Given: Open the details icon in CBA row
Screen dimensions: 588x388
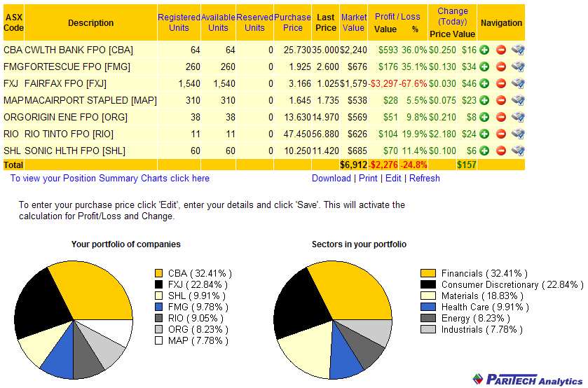Looking at the screenshot, I should [x=518, y=50].
